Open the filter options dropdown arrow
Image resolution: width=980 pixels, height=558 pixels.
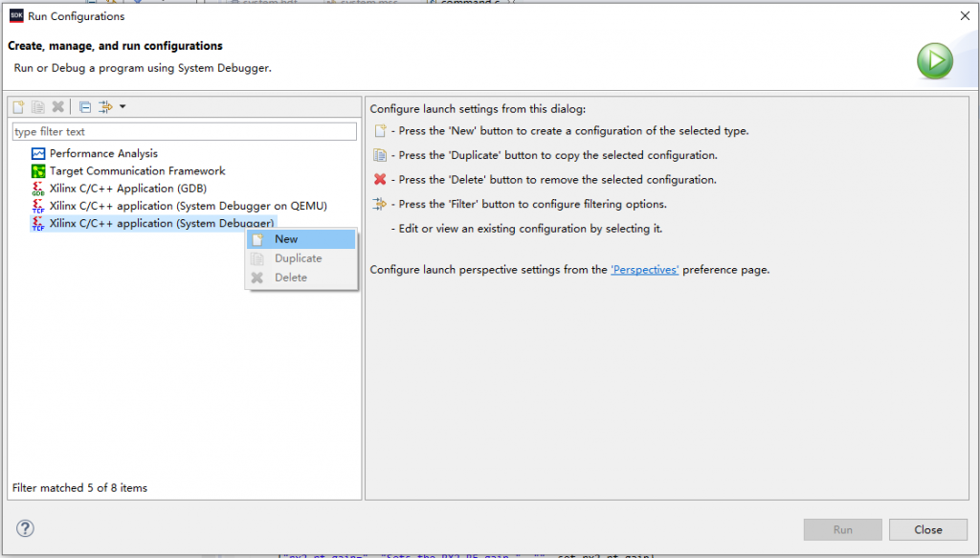coord(122,107)
